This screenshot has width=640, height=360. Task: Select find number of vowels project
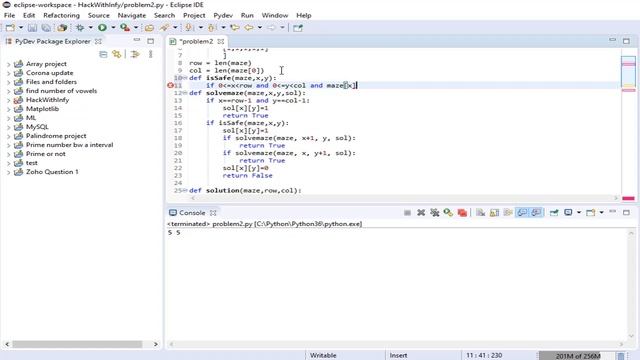click(61, 91)
